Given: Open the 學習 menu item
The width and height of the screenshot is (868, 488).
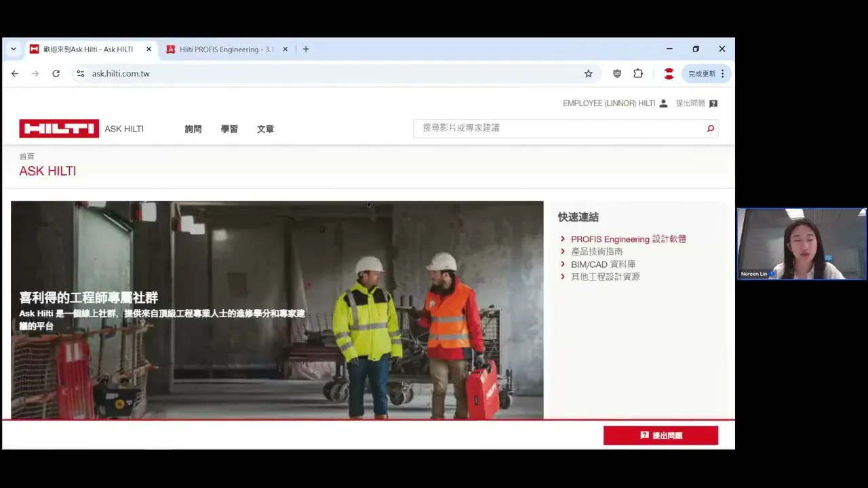Looking at the screenshot, I should (229, 129).
